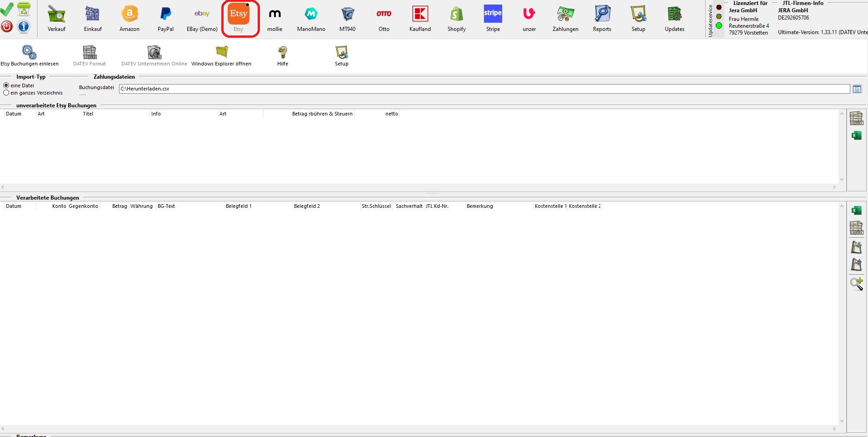Open the PayPal module
This screenshot has width=868, height=437.
pyautogui.click(x=165, y=19)
